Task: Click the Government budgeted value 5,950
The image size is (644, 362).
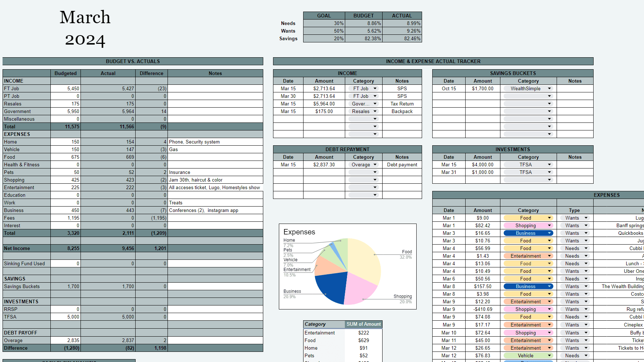Action: tap(66, 111)
